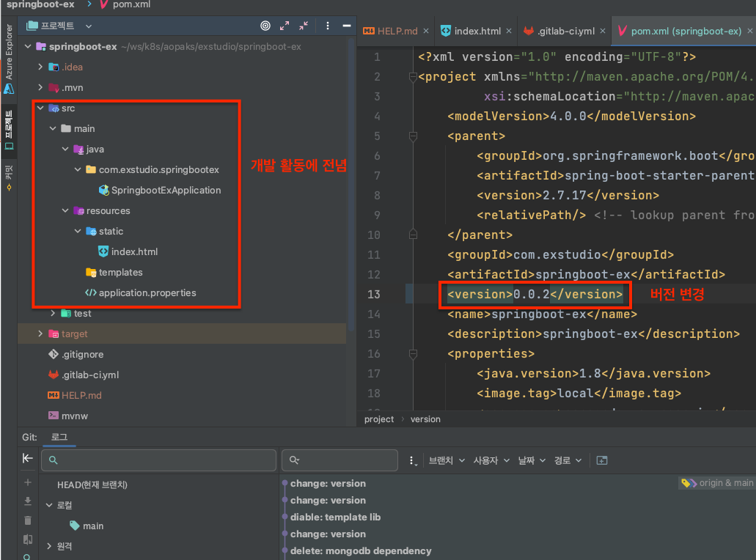Viewport: 756px width, 560px height.
Task: Open new Git log tab icon
Action: coord(602,461)
